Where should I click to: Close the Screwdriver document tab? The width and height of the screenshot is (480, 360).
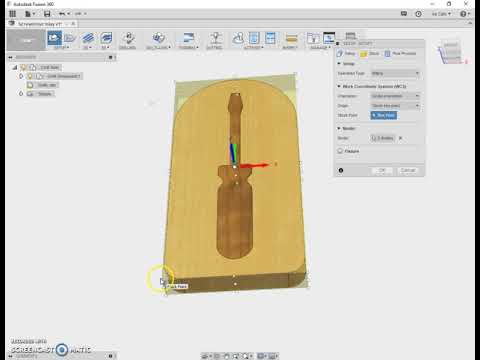point(73,24)
